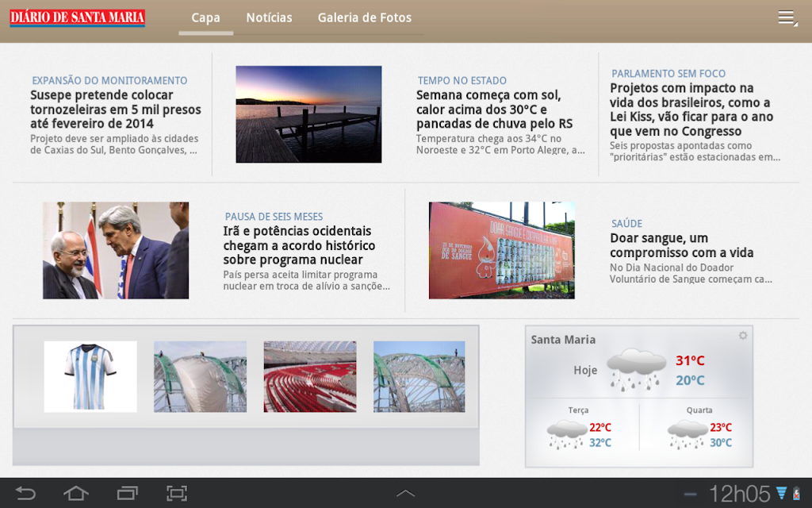Click Santa Maria city name in weather

pos(563,340)
